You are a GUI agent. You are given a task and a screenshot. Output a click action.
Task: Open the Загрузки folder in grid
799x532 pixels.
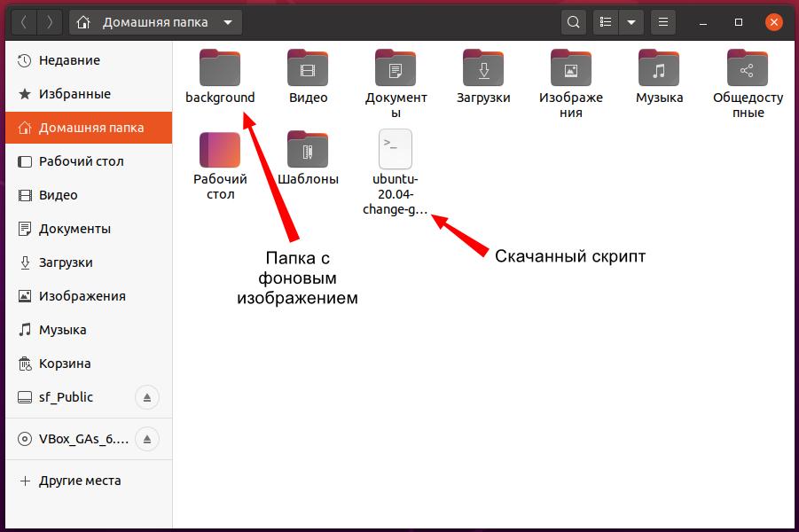coord(483,67)
